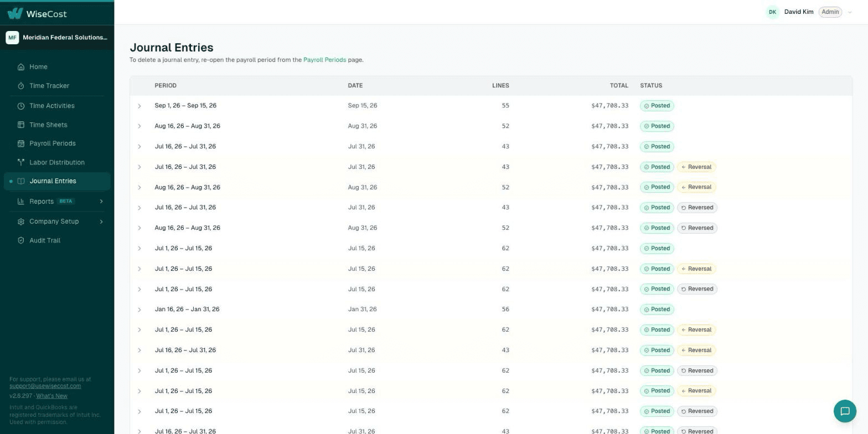Navigate to Audit Trail

[57, 240]
